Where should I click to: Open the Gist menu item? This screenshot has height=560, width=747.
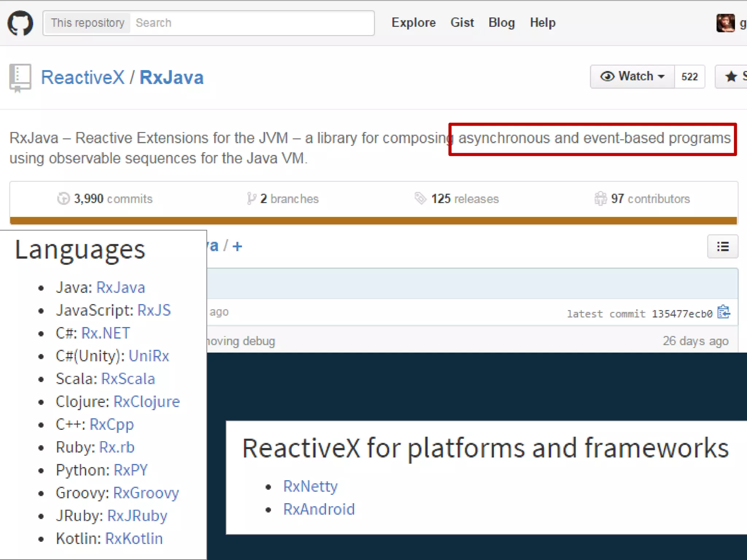click(x=462, y=23)
